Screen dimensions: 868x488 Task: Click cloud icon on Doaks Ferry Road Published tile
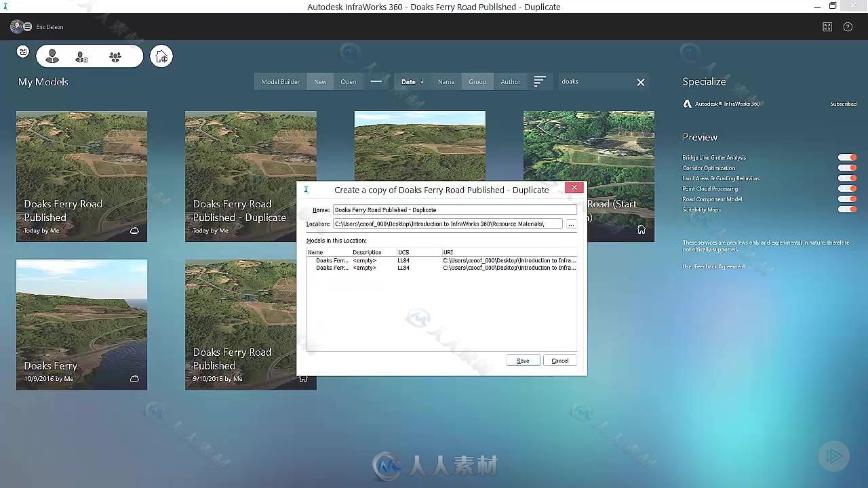click(x=134, y=230)
